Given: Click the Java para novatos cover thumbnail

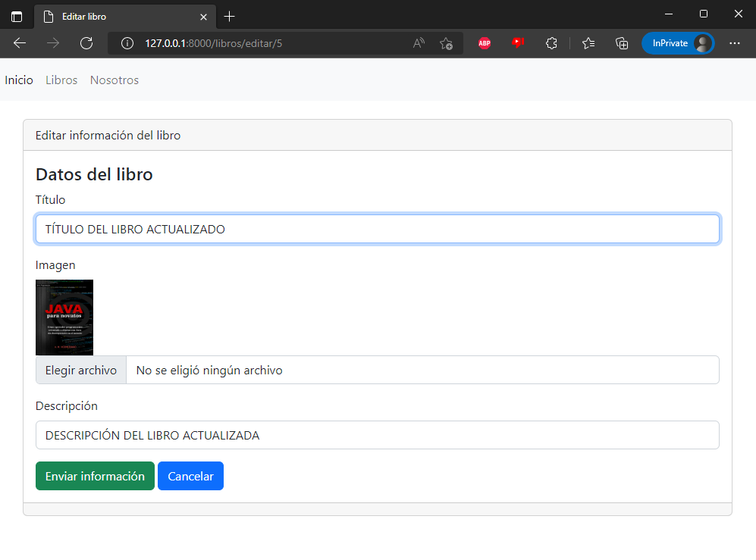Looking at the screenshot, I should (x=64, y=317).
